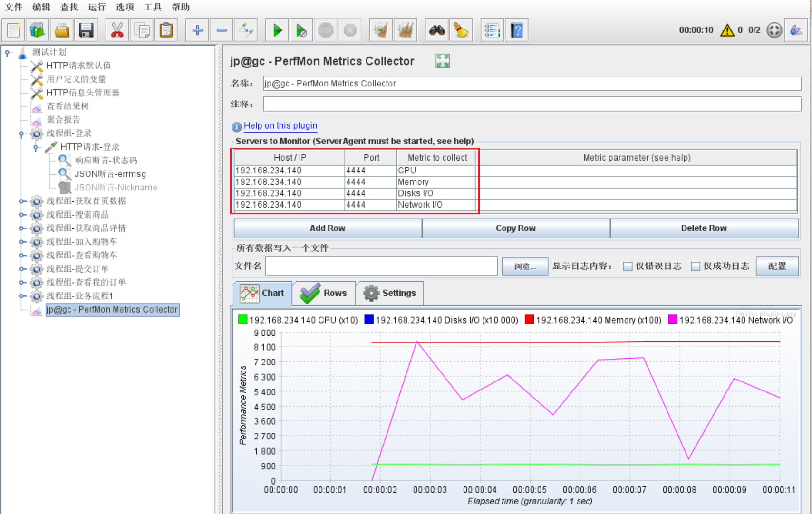This screenshot has height=514, width=812.
Task: Click the Stop test icon
Action: pyautogui.click(x=326, y=30)
